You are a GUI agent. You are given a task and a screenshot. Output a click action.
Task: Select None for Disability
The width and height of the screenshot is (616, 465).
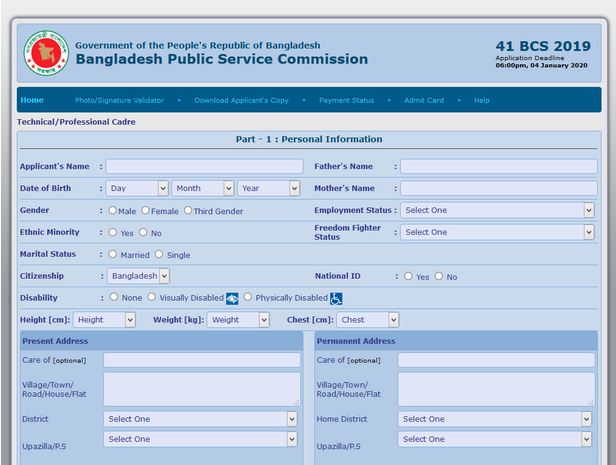coord(114,297)
